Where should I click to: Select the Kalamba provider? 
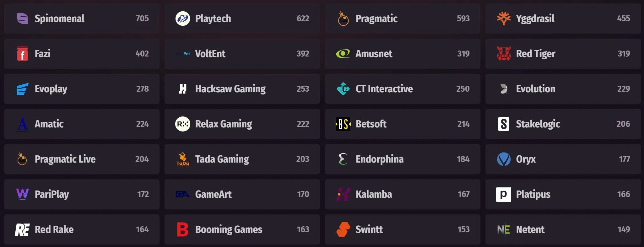pos(403,194)
